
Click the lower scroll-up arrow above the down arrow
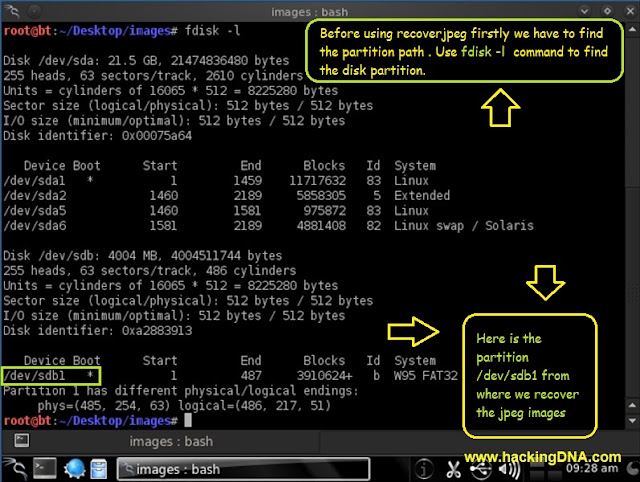coord(632,405)
